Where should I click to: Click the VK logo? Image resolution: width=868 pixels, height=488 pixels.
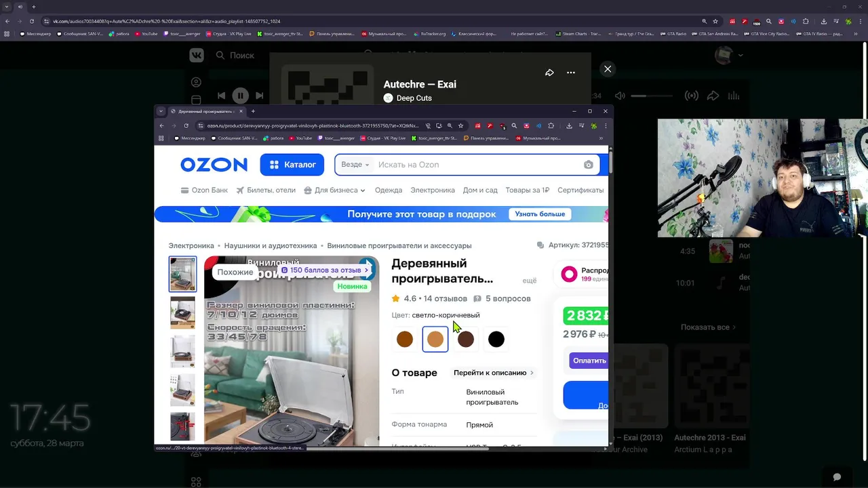pos(197,55)
